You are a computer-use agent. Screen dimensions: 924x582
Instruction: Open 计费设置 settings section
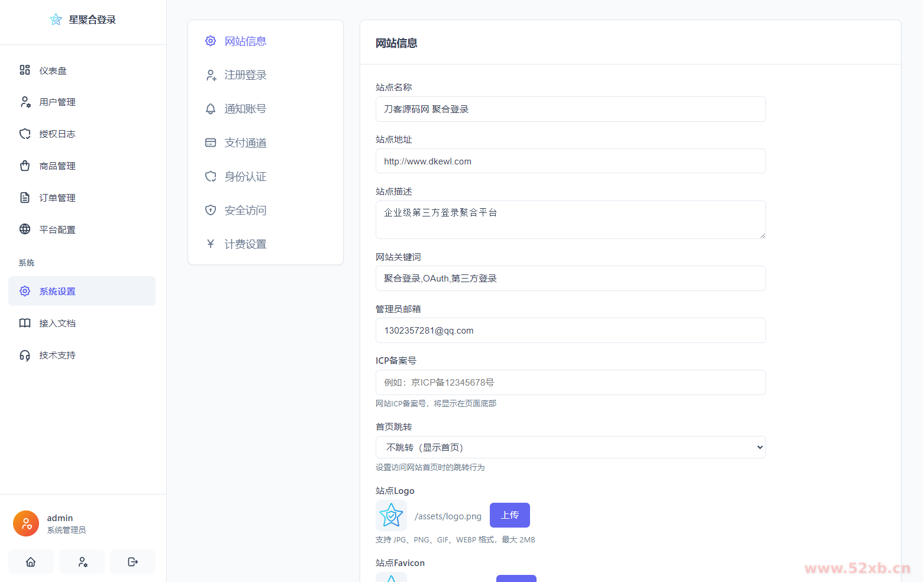click(245, 244)
